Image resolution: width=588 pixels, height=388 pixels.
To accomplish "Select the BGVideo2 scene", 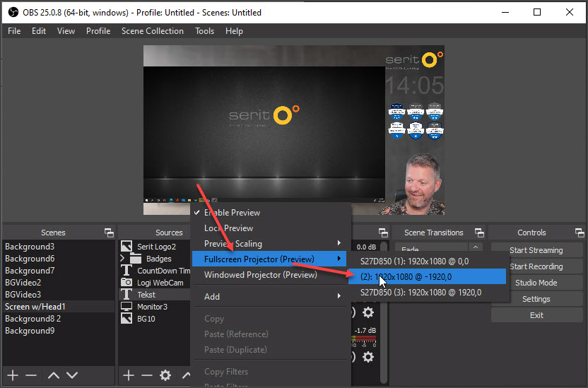I will click(x=58, y=282).
